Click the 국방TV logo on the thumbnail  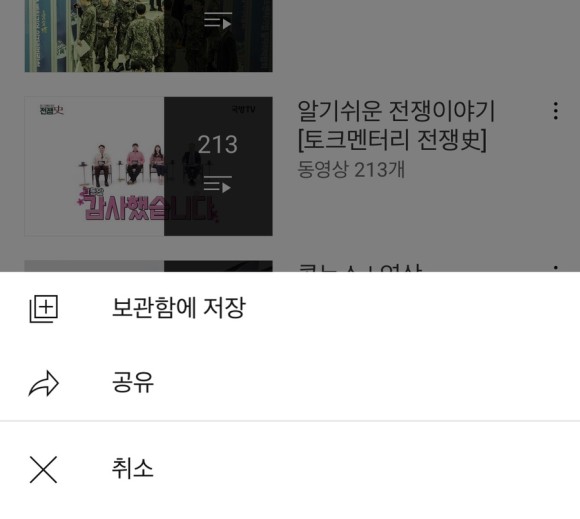click(243, 109)
